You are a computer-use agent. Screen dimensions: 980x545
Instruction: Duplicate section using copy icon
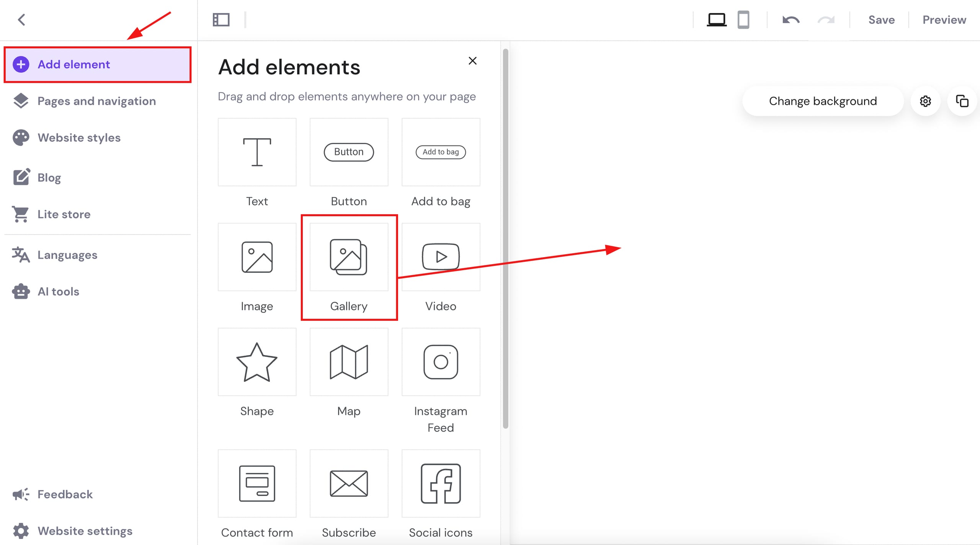click(962, 101)
